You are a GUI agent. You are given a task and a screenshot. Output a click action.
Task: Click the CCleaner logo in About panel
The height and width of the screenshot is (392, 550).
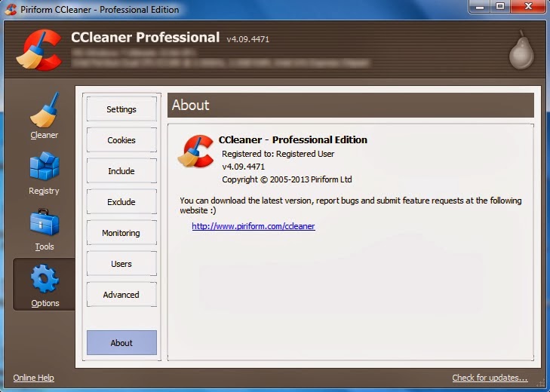click(x=195, y=151)
